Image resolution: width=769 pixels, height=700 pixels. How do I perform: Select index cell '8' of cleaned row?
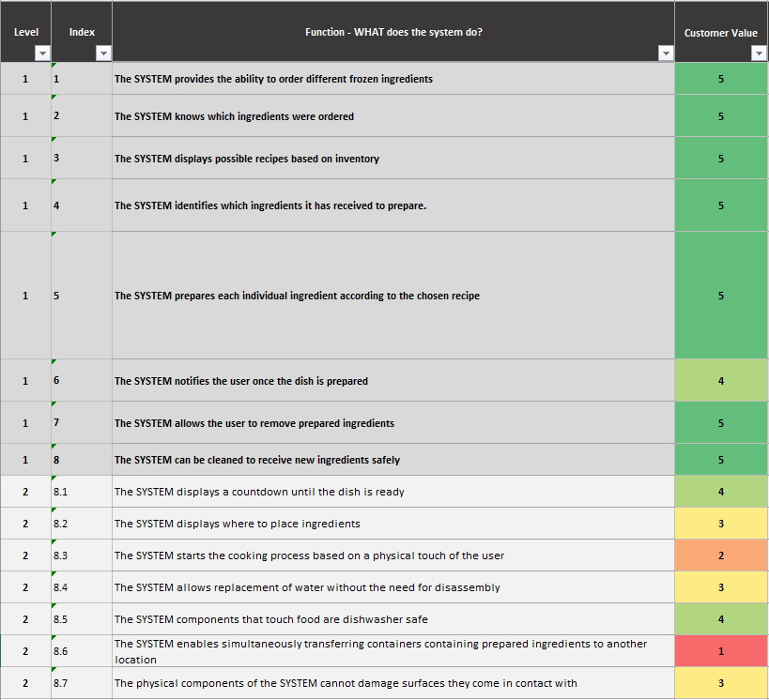point(82,459)
